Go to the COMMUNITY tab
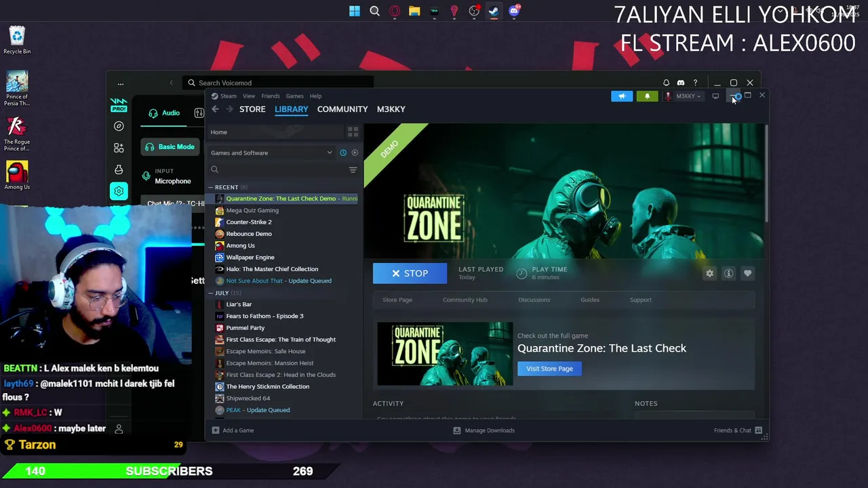Image resolution: width=868 pixels, height=488 pixels. (x=342, y=109)
